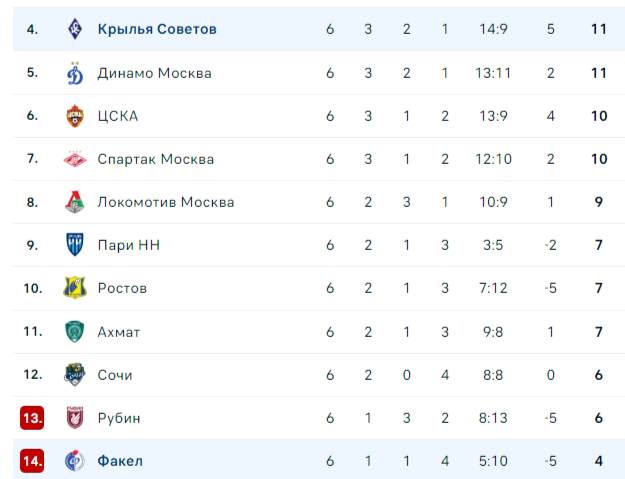
Task: Click the red relegation badge number 13
Action: (32, 418)
